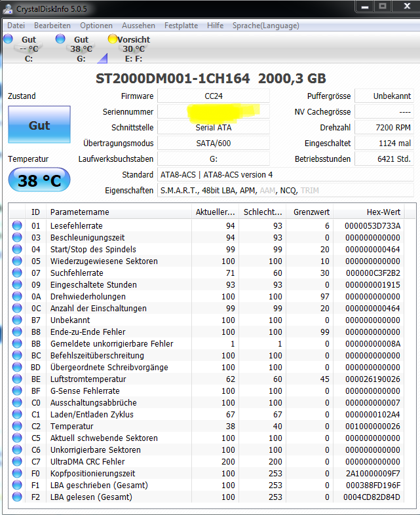
Task: Click the blue status icon for drive C:
Action: pos(8,39)
